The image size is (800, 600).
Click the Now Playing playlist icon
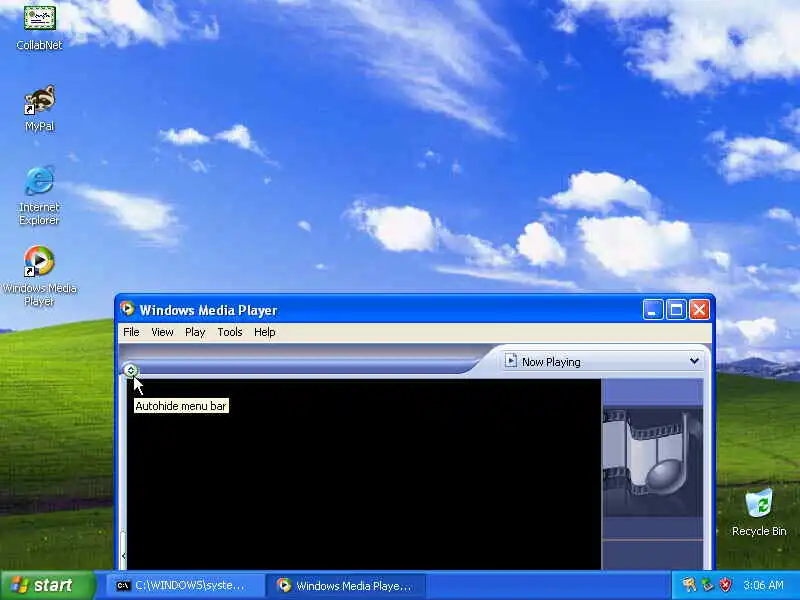pyautogui.click(x=511, y=361)
